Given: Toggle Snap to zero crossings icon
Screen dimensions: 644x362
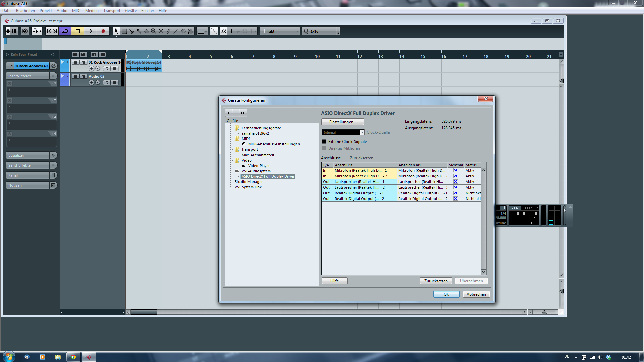Looking at the screenshot, I should pyautogui.click(x=214, y=31).
